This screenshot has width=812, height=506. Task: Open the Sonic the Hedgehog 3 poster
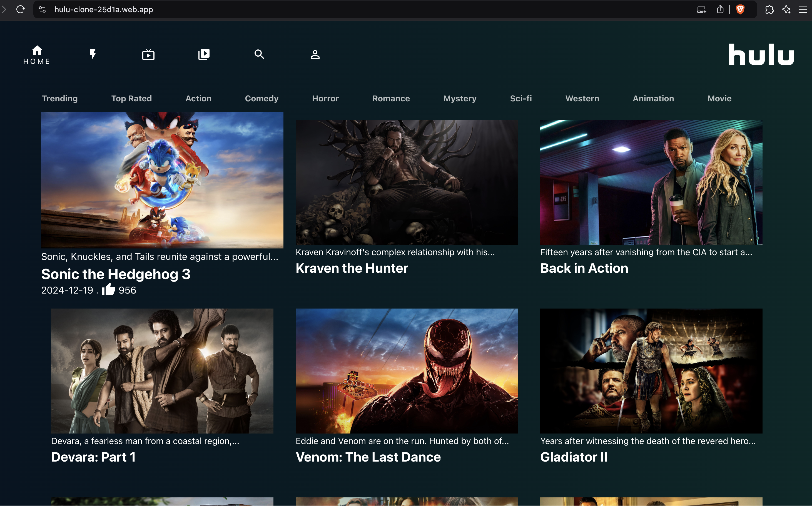pyautogui.click(x=162, y=180)
